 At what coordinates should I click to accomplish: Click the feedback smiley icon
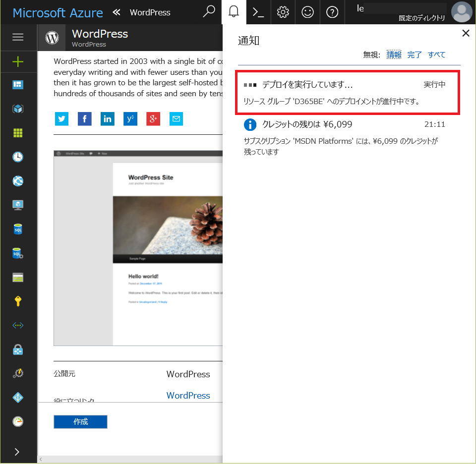[x=308, y=12]
